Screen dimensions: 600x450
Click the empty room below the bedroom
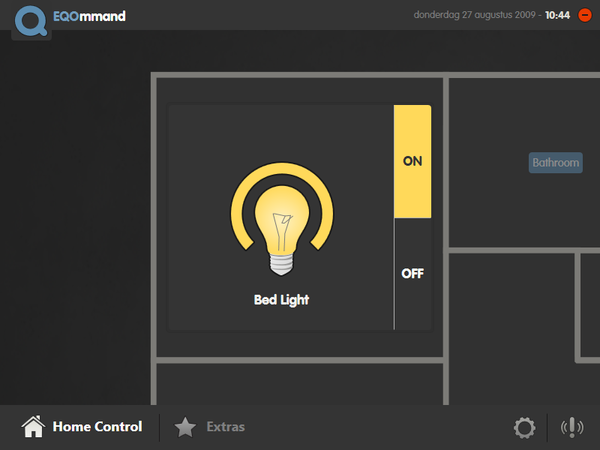300,384
